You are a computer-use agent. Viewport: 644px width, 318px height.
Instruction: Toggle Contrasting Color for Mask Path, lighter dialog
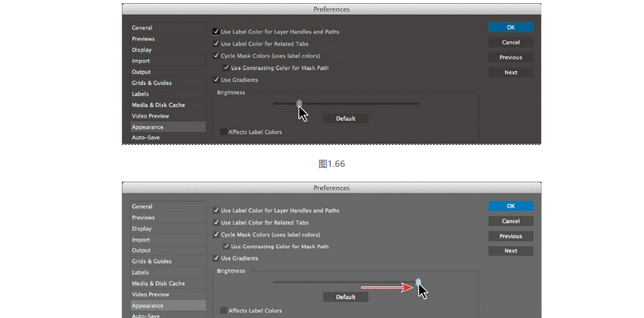point(226,246)
